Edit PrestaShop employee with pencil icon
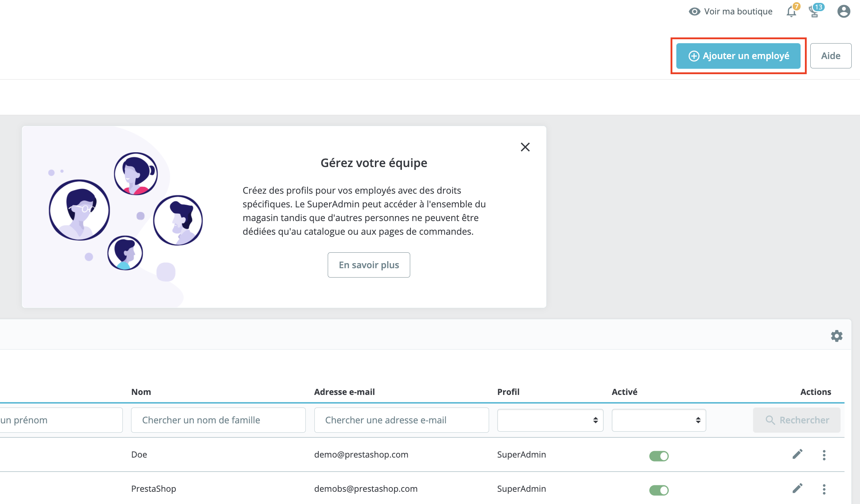 coord(797,489)
